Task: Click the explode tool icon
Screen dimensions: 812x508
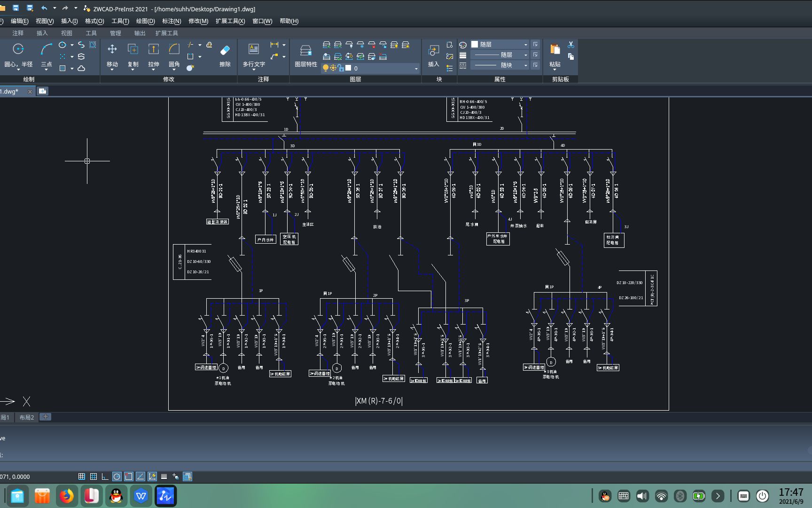Action: tap(190, 68)
